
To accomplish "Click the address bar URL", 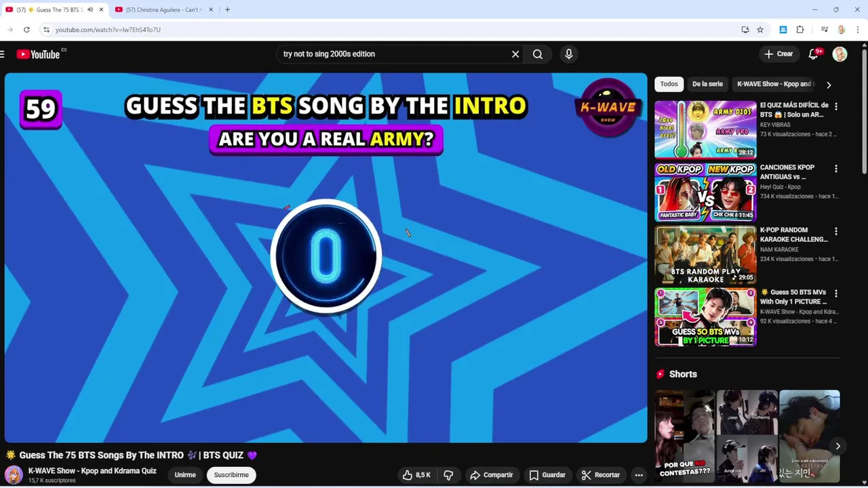I will point(108,30).
